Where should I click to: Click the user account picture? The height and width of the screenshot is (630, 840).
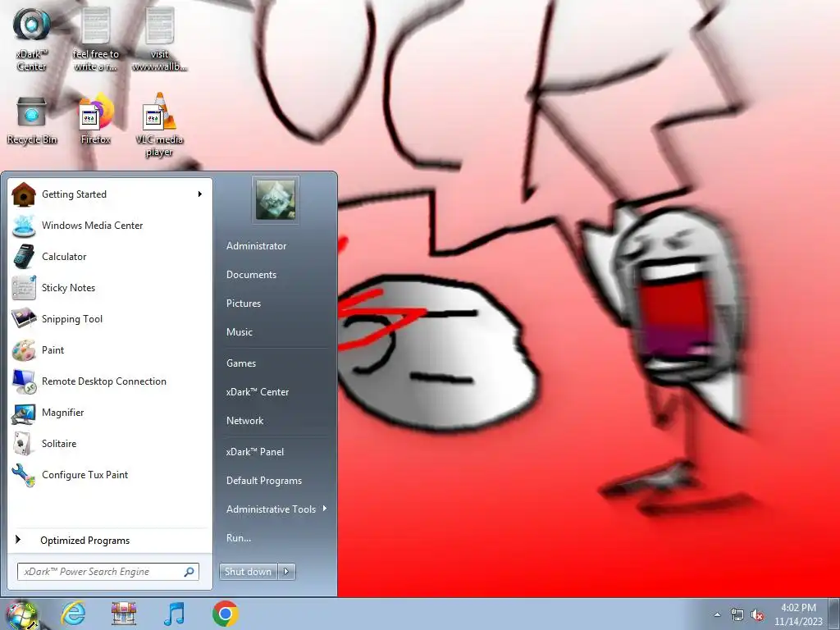tap(276, 200)
